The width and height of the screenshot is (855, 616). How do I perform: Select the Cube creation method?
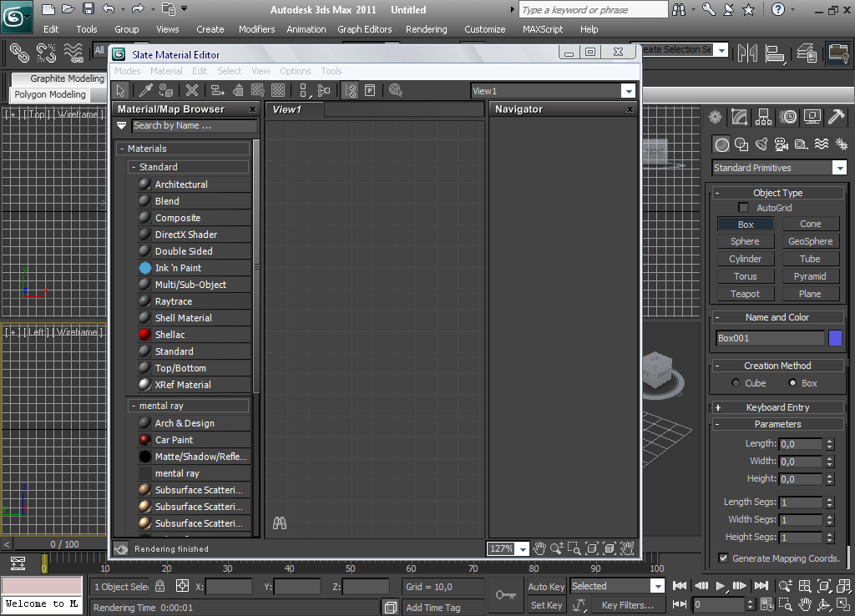736,382
